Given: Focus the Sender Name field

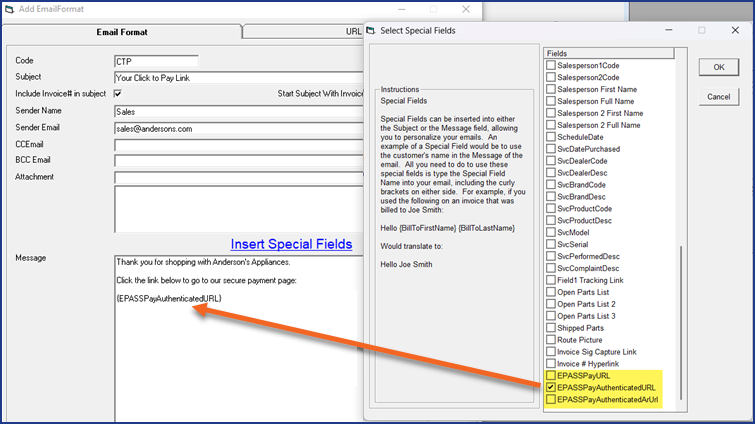Looking at the screenshot, I should pos(239,112).
